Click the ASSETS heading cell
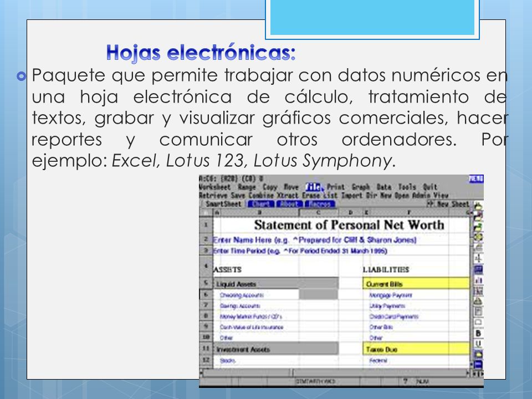Image resolution: width=532 pixels, height=399 pixels. pos(227,270)
